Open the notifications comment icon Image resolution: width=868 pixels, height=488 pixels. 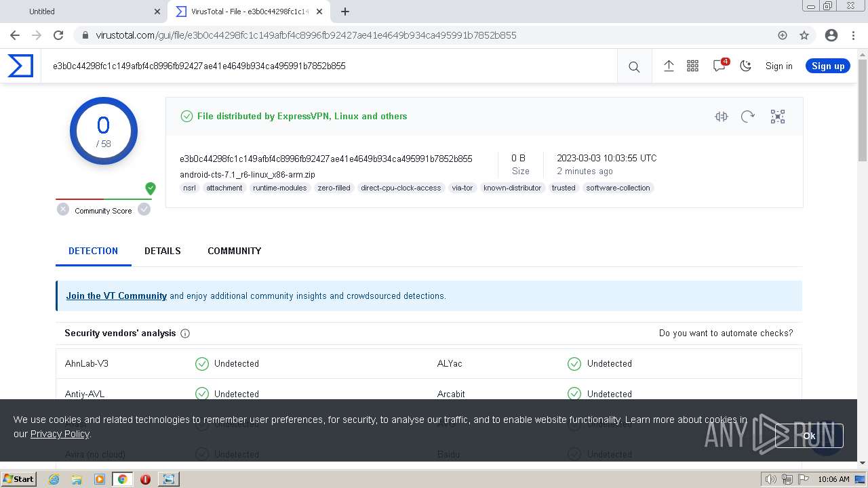(x=719, y=66)
